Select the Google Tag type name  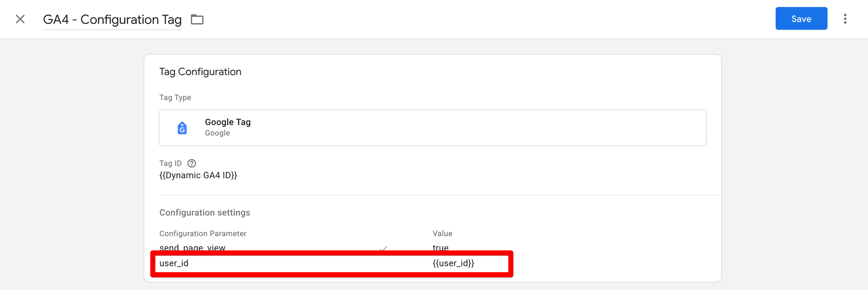pos(228,122)
